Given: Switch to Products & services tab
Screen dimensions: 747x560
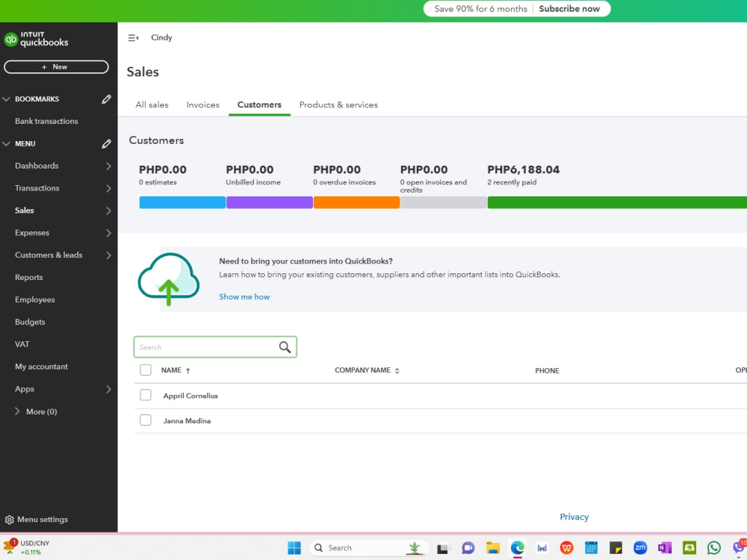Looking at the screenshot, I should pos(338,105).
